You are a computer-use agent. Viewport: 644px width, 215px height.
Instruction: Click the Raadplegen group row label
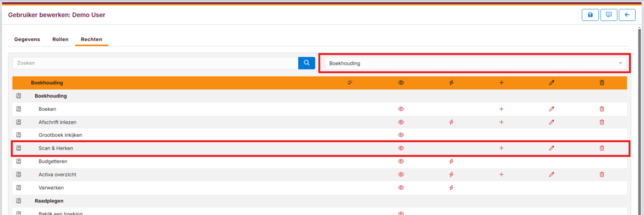49,201
